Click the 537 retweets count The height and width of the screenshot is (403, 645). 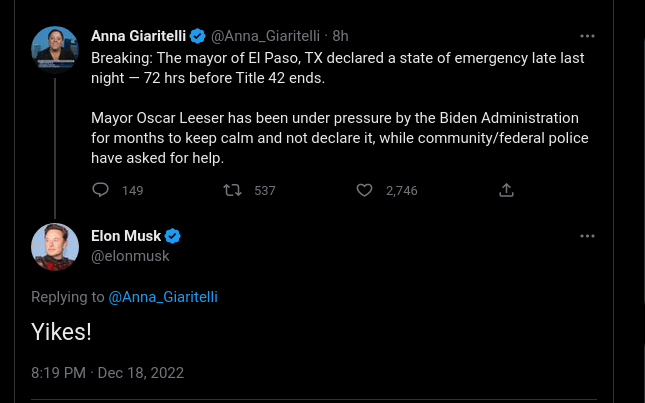pyautogui.click(x=264, y=190)
